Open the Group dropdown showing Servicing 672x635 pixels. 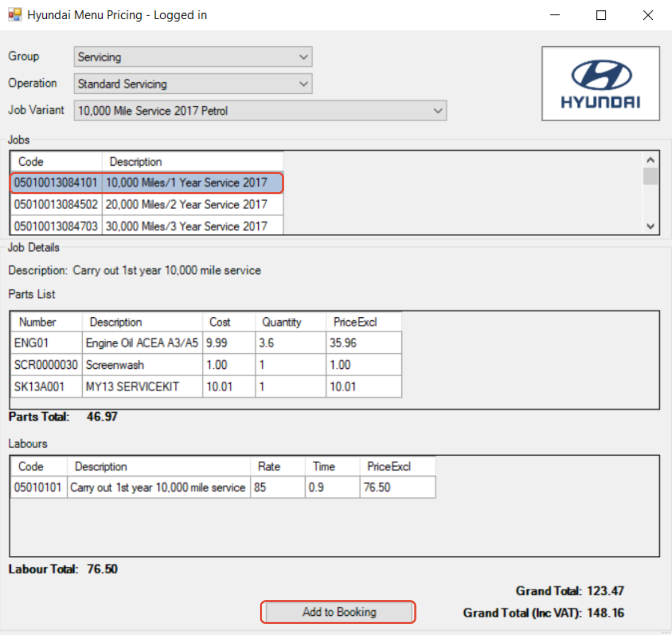(193, 57)
